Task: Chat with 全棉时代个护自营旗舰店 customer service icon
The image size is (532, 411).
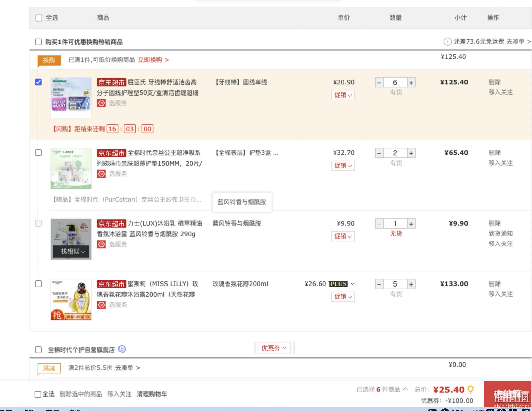Action: (x=122, y=350)
